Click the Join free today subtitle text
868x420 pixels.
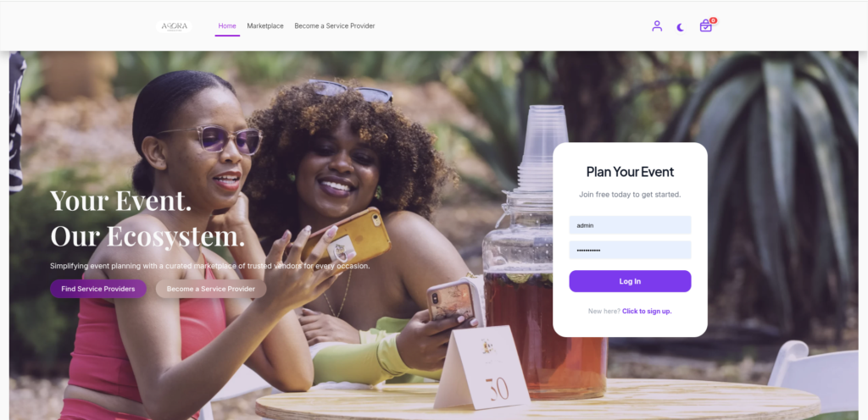coord(630,195)
